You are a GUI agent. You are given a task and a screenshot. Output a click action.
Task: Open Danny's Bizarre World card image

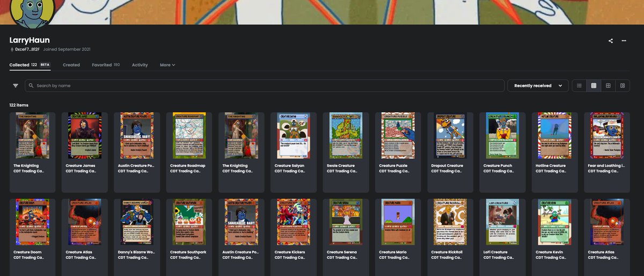137,222
